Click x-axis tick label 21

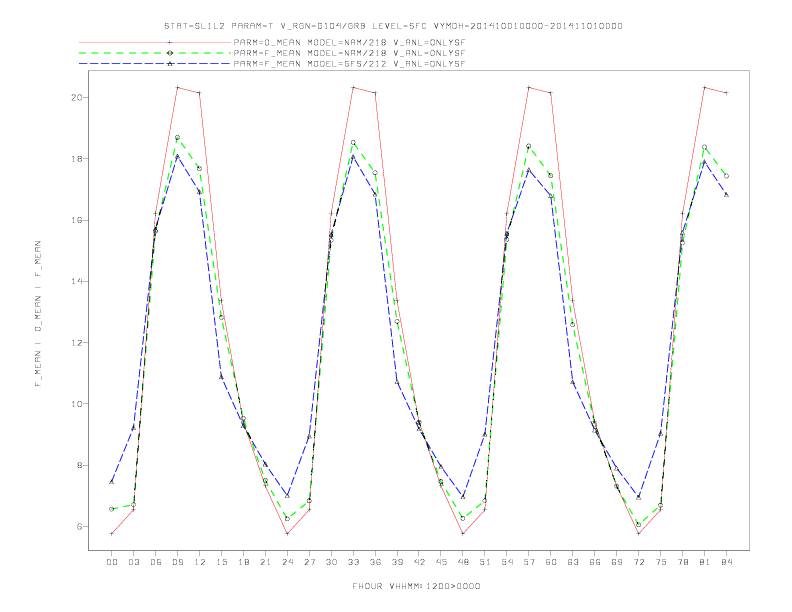(265, 562)
